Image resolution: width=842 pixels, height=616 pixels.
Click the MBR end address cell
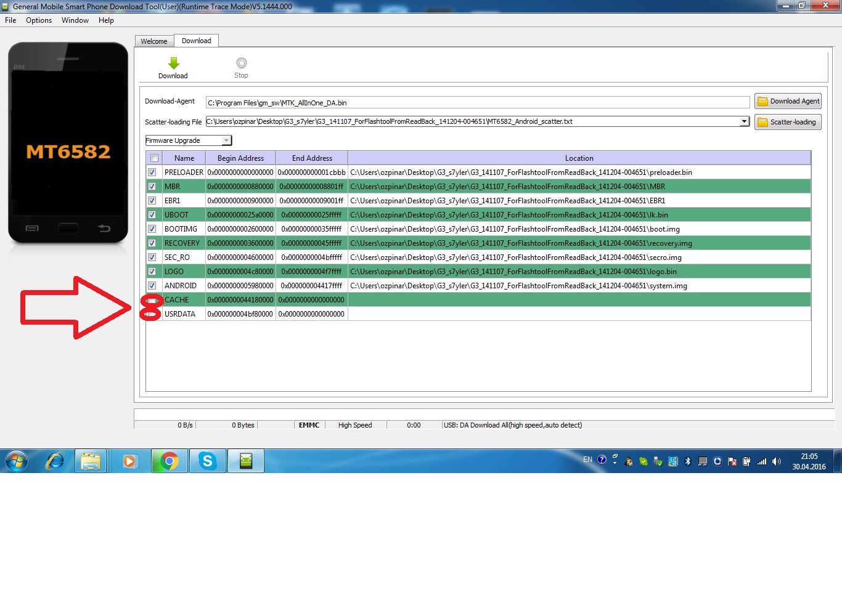312,187
